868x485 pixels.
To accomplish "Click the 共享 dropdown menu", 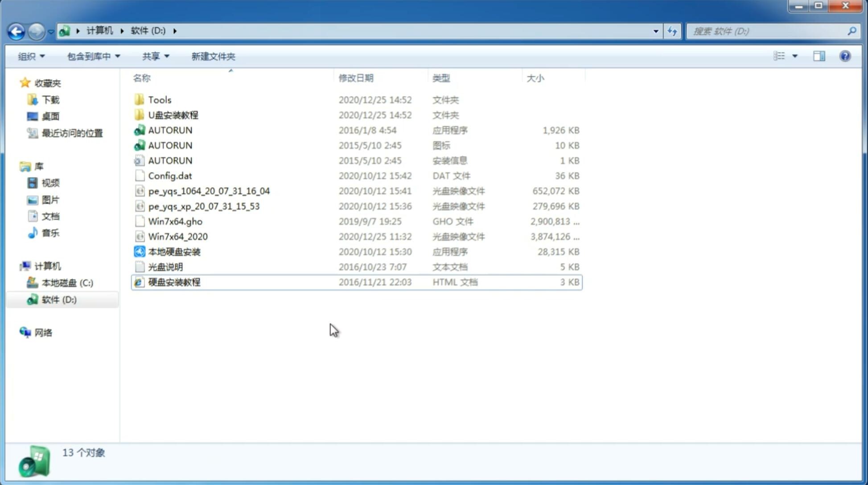I will 156,56.
